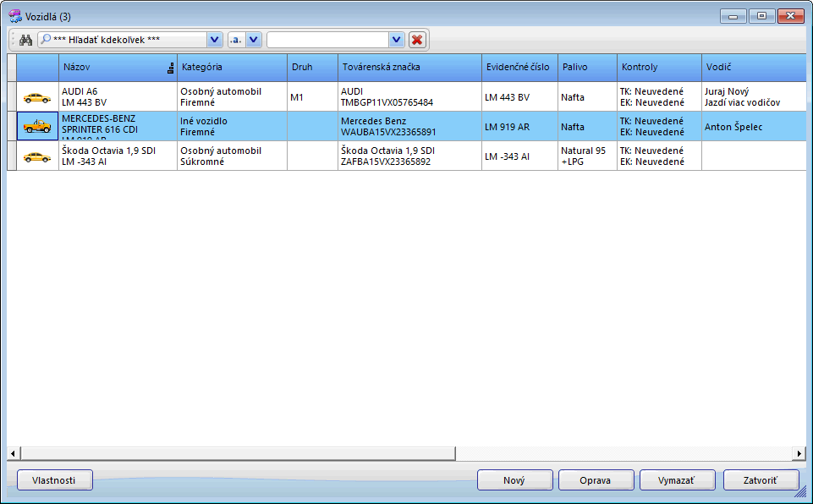Click the Oprava edit button
Viewport: 813px width, 504px height.
[596, 480]
